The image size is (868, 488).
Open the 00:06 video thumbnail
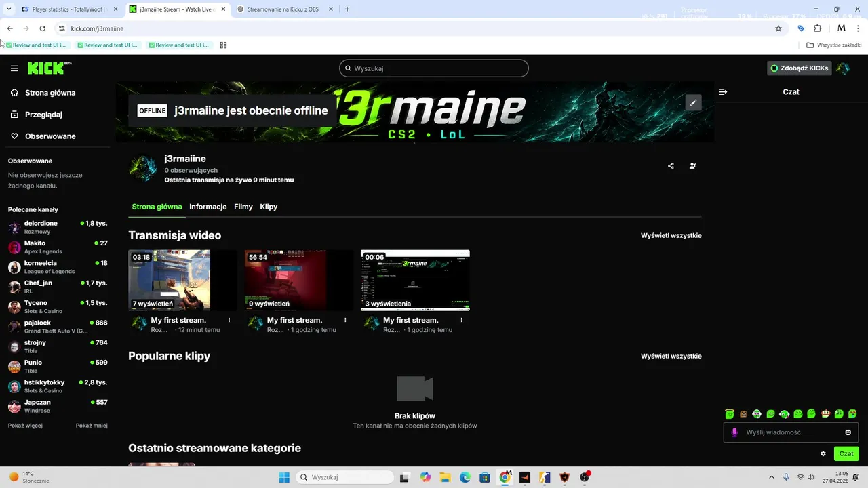pos(415,280)
